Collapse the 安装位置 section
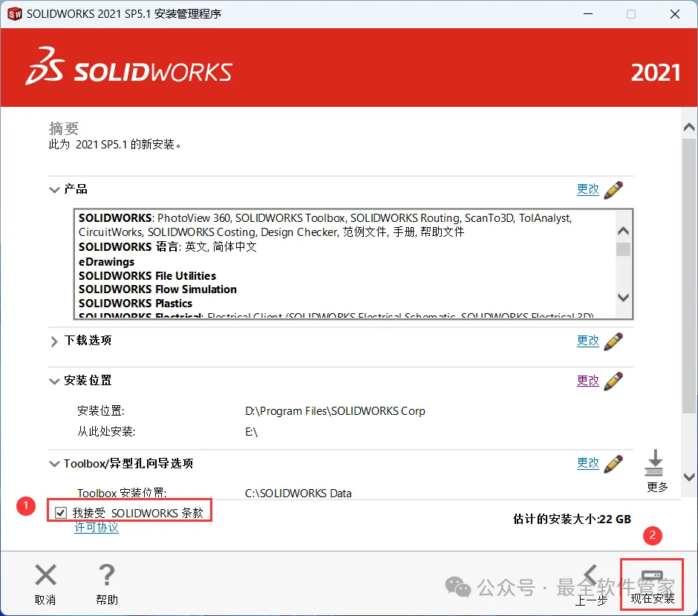The image size is (698, 616). 54,381
